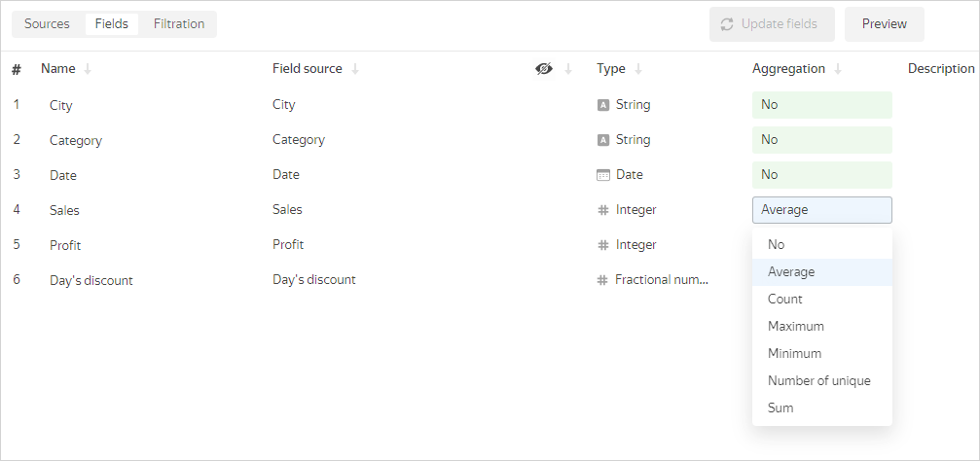This screenshot has height=461, width=980.
Task: Click Integer type icon for Sales
Action: [603, 210]
